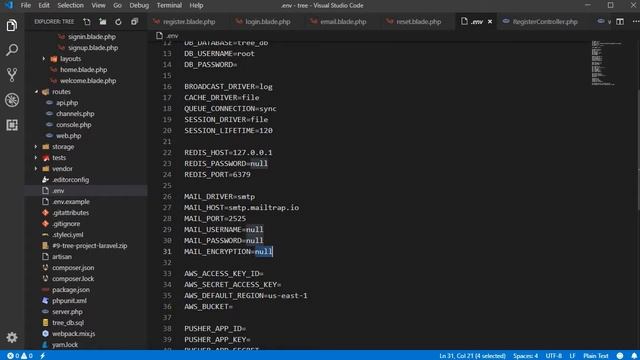Open .editorconfig file
The image size is (640, 360).
pos(70,180)
